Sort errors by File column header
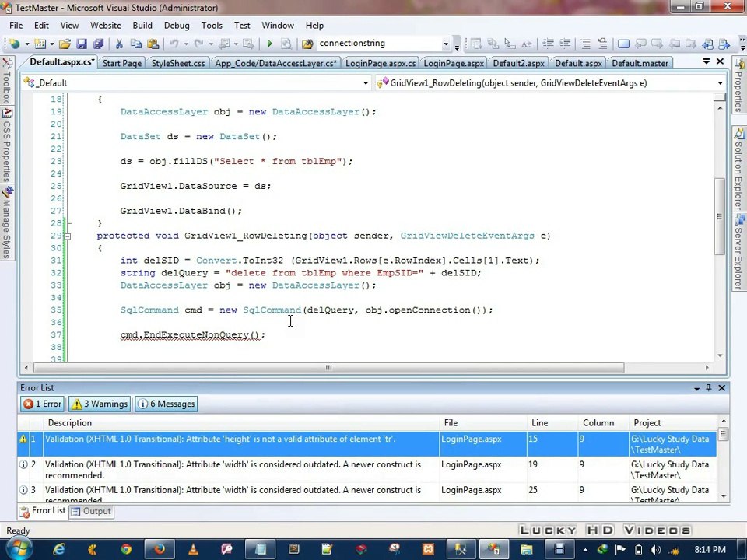 coord(483,423)
